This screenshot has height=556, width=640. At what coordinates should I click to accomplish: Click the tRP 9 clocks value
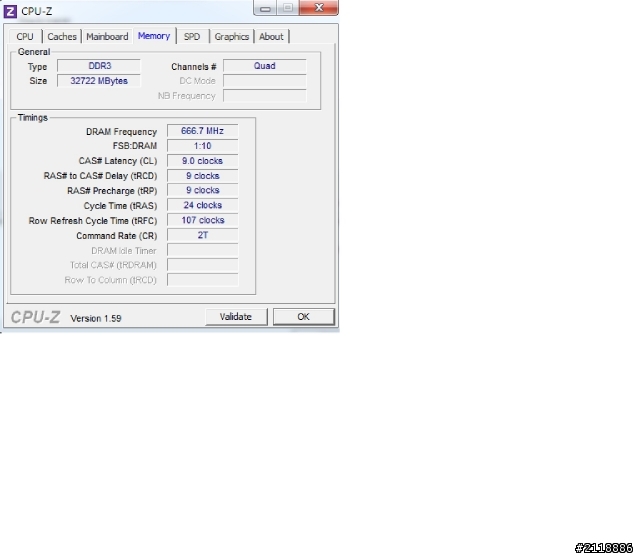click(202, 190)
